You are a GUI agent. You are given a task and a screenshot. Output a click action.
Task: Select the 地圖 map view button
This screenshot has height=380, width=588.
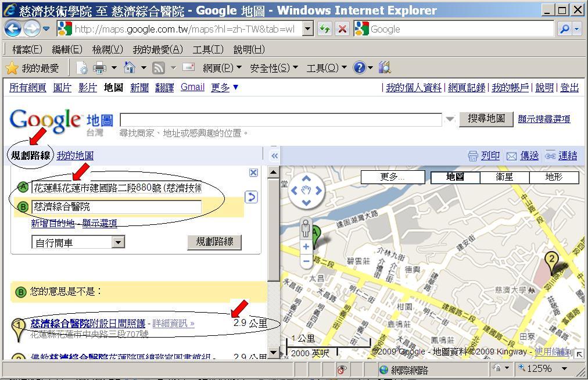click(x=456, y=177)
